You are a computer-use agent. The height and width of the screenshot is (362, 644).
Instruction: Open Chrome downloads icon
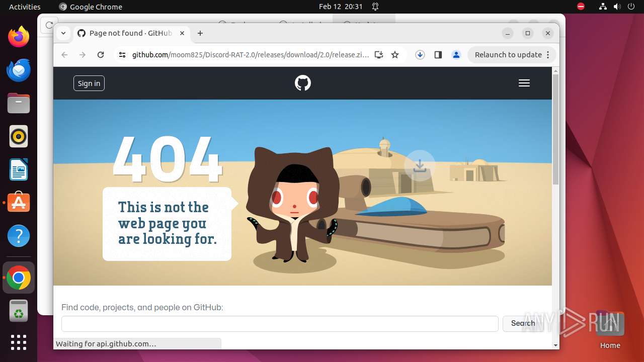pos(420,55)
